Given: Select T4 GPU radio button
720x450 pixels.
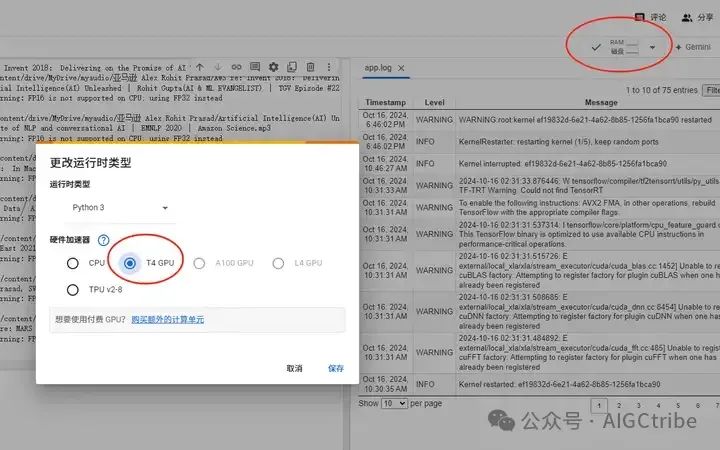Looking at the screenshot, I should [130, 263].
